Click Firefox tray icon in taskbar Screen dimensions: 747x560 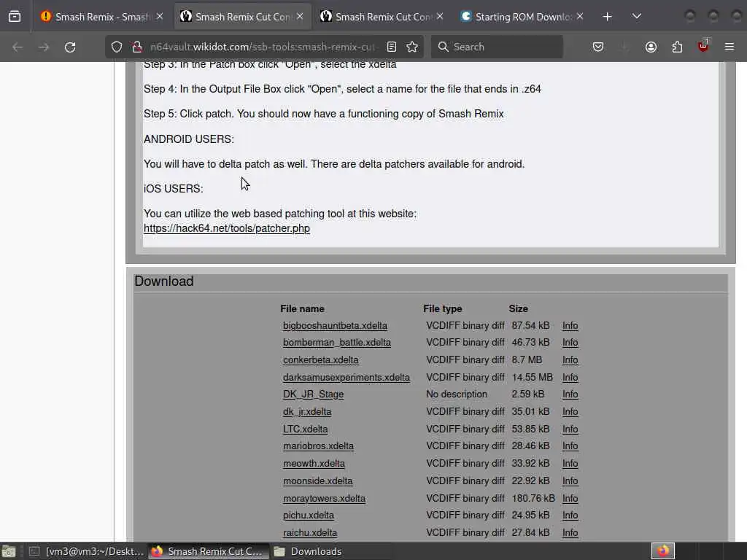coord(662,551)
